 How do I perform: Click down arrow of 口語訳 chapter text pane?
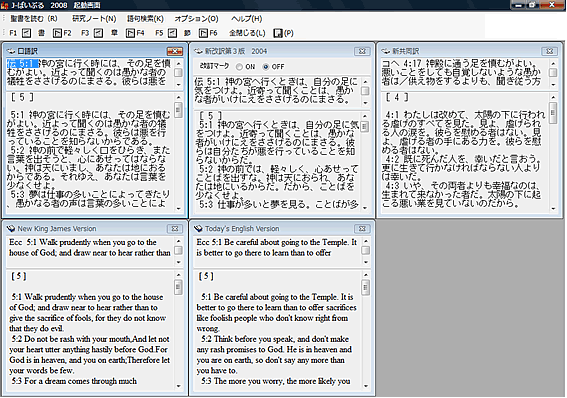tap(179, 208)
